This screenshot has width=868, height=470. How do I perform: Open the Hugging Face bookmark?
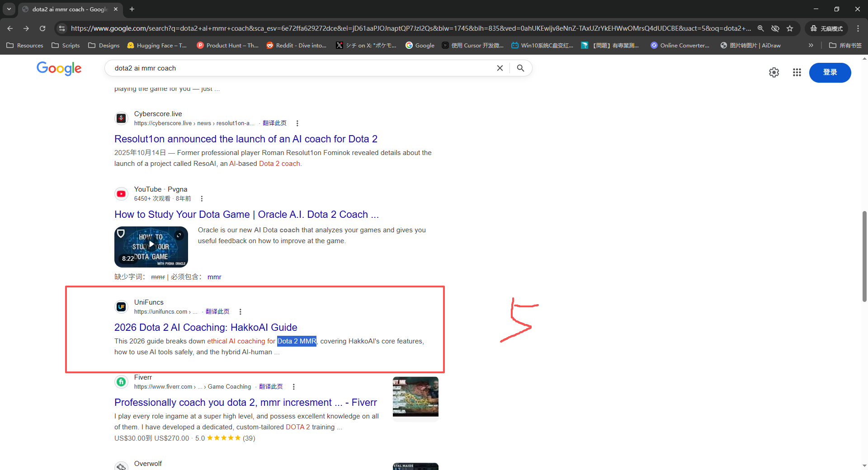[x=157, y=45]
